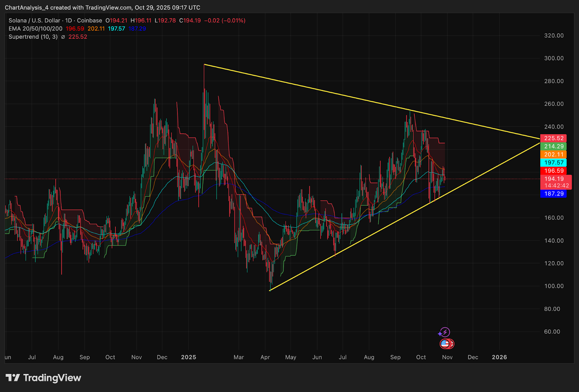Click the green 214.29 price axis label

tap(553, 146)
